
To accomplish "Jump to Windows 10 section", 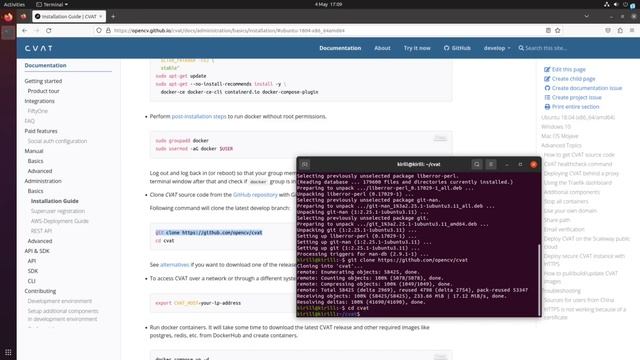I will 556,127.
